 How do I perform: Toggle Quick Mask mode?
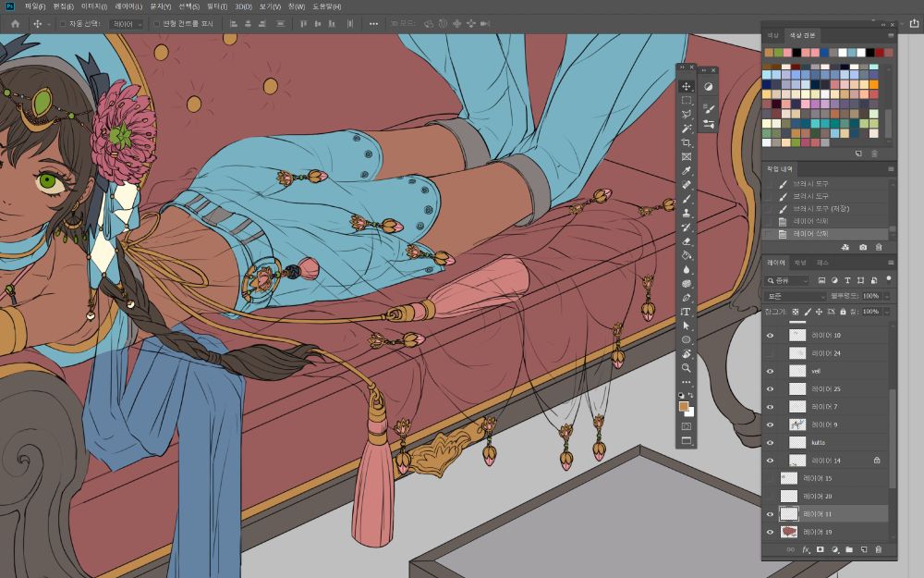pos(686,425)
